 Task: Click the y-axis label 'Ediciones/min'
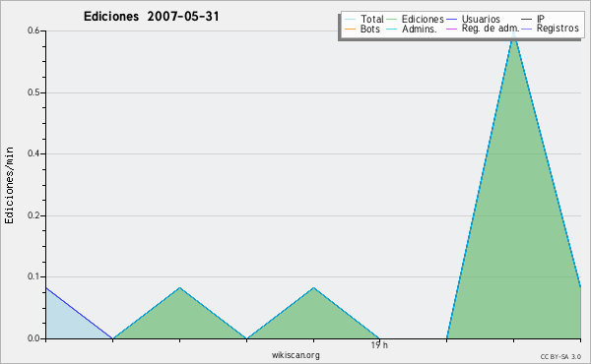click(x=9, y=185)
